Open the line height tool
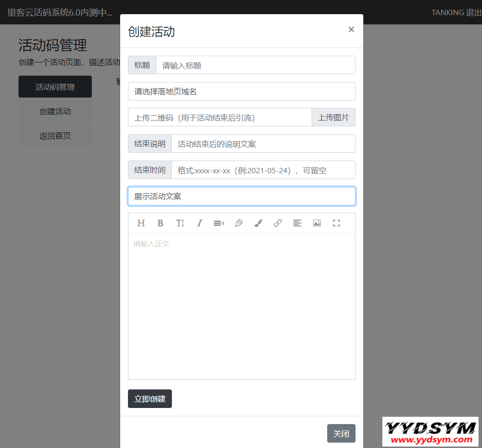The height and width of the screenshot is (448, 482). [219, 223]
